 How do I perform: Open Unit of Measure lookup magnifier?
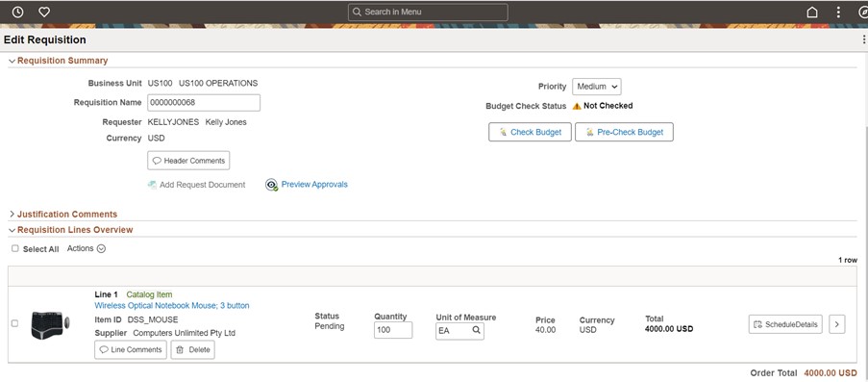476,330
